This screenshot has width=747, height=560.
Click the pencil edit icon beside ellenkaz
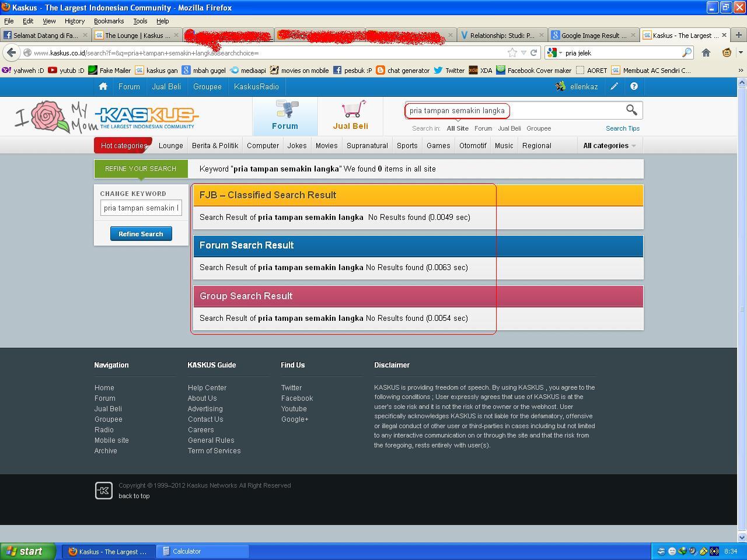pyautogui.click(x=615, y=86)
